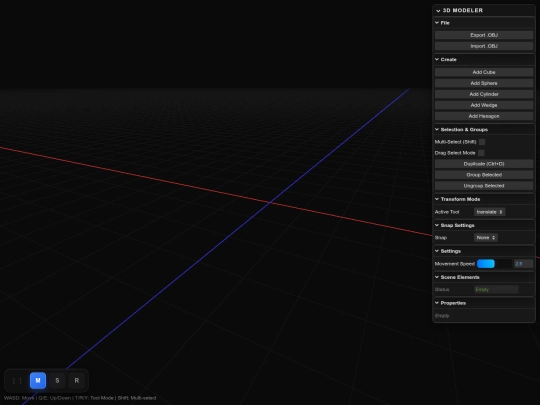Click Duplicate (Ctrl+D) button
The width and height of the screenshot is (540, 405).
[484, 164]
